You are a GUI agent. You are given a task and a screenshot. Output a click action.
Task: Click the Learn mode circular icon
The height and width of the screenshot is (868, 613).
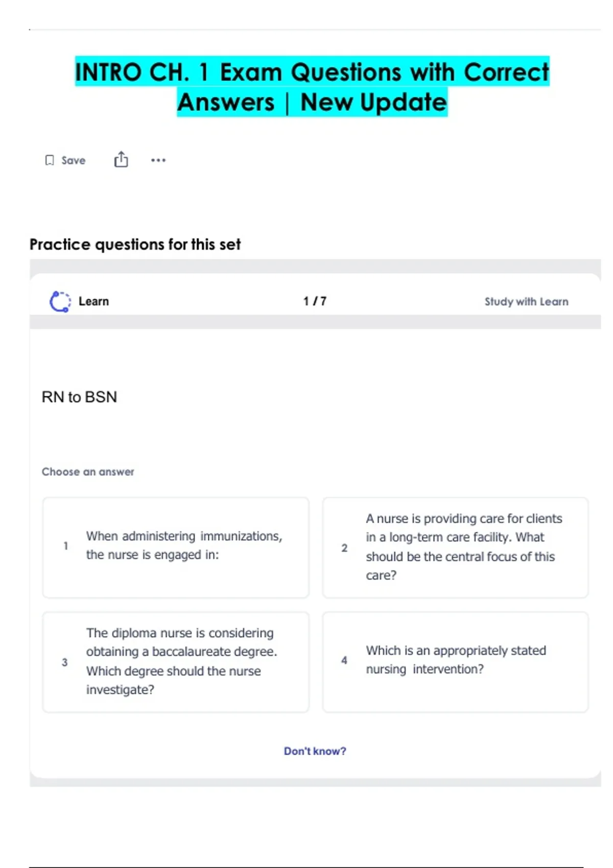click(60, 301)
